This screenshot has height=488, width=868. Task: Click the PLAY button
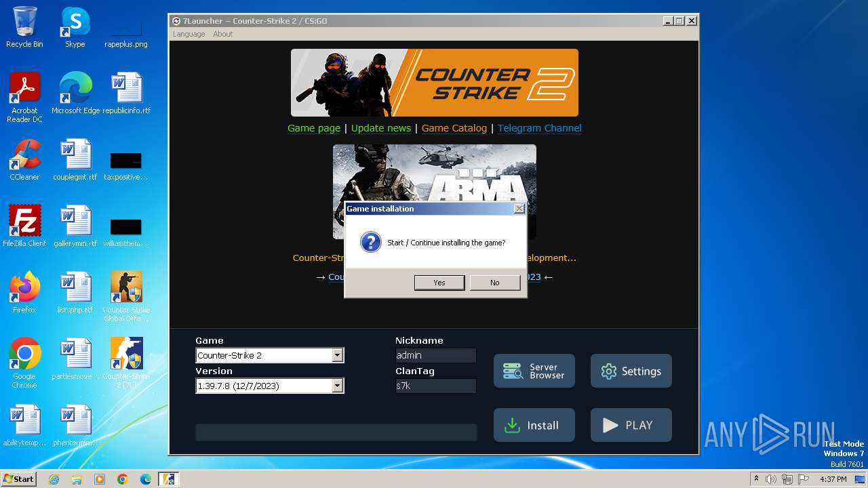tap(631, 425)
